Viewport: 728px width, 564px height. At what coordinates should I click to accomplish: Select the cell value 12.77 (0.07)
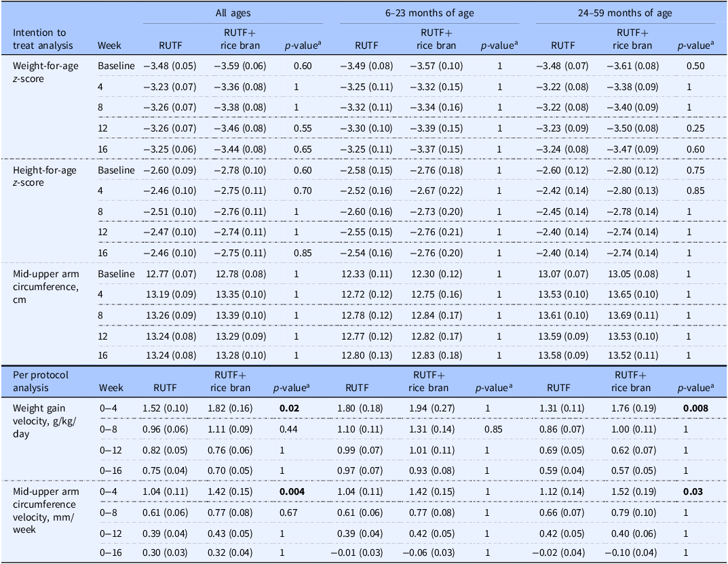click(x=167, y=274)
